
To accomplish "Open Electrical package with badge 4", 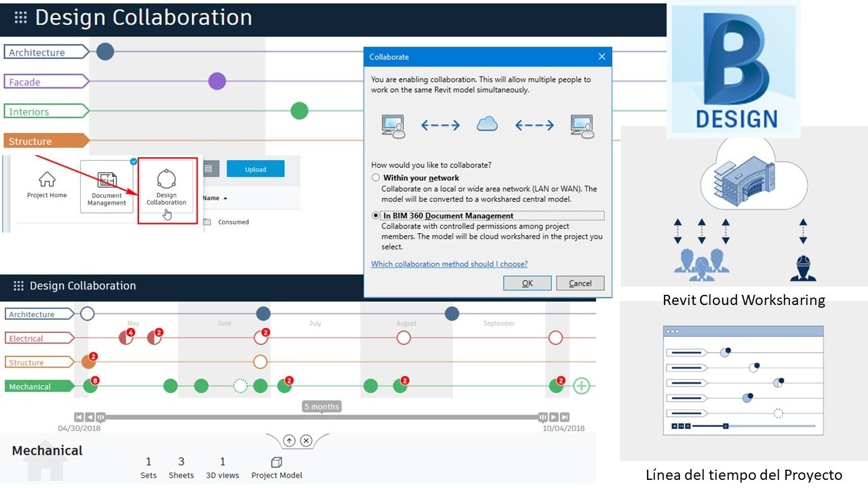I will [126, 337].
